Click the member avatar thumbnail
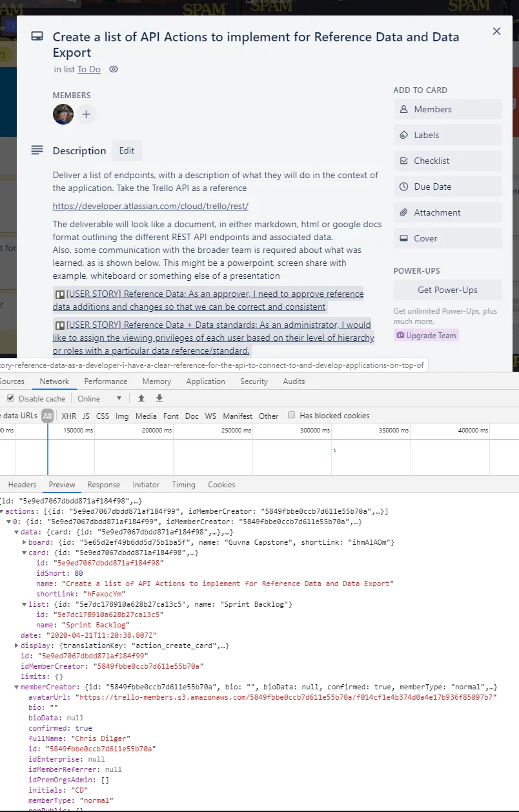519x812 pixels. pos(63,114)
